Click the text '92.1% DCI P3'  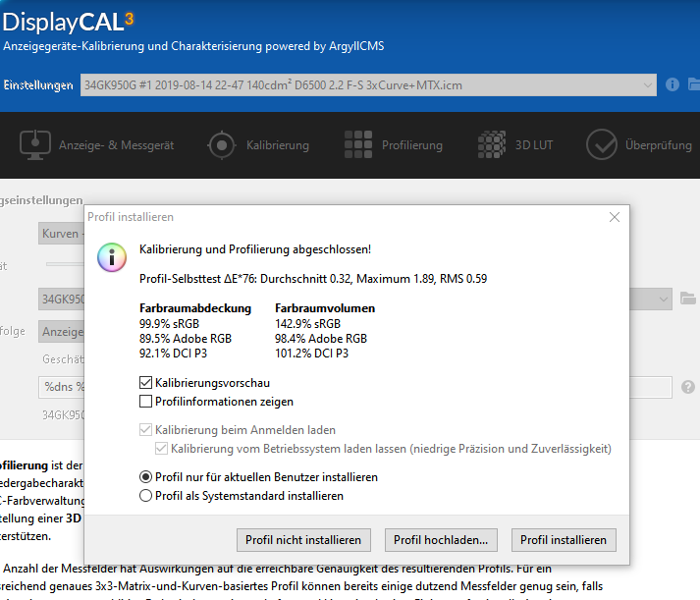pos(173,354)
